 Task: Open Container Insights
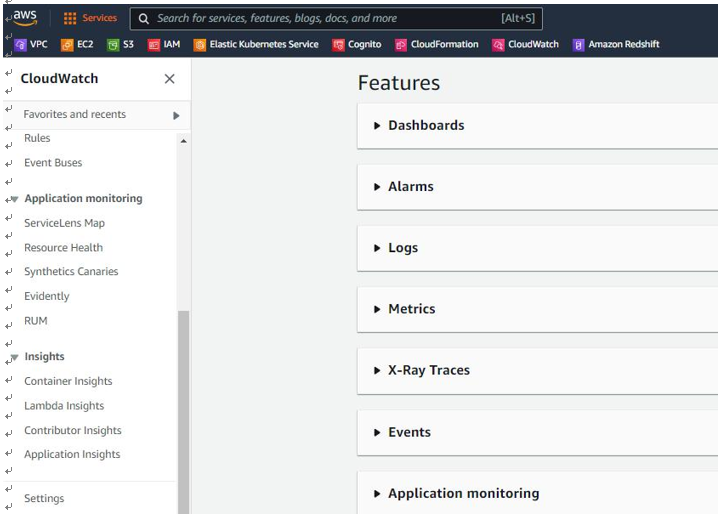[x=68, y=381]
